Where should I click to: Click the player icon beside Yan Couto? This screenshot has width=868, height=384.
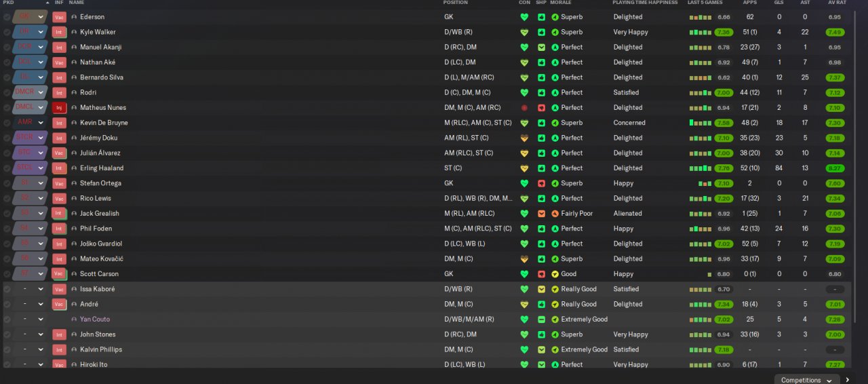[74, 319]
